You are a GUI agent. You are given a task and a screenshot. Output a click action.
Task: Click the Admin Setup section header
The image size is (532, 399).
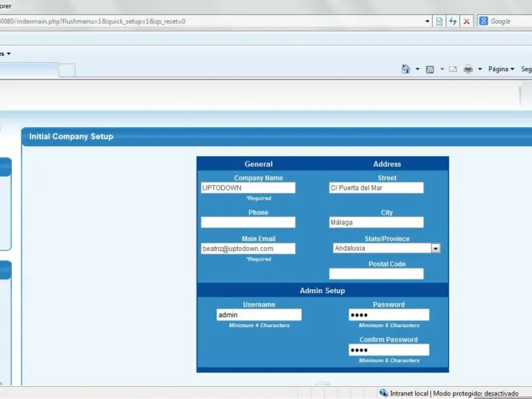[323, 291]
